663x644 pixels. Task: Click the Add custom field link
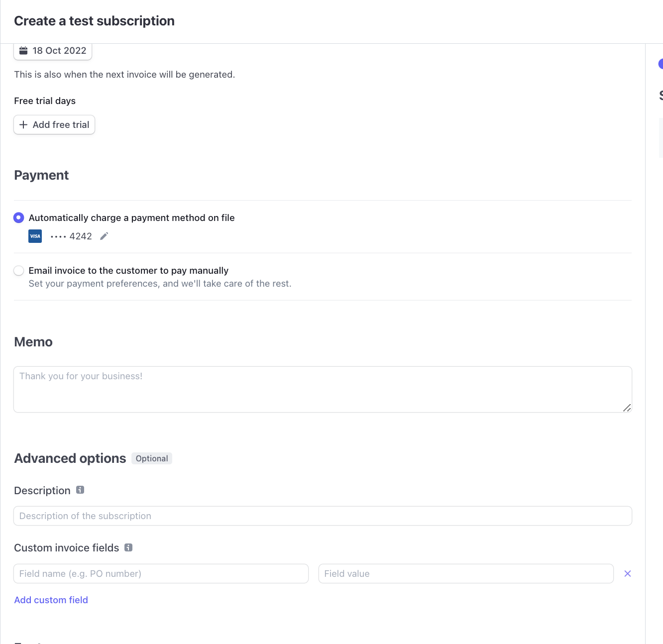tap(51, 599)
